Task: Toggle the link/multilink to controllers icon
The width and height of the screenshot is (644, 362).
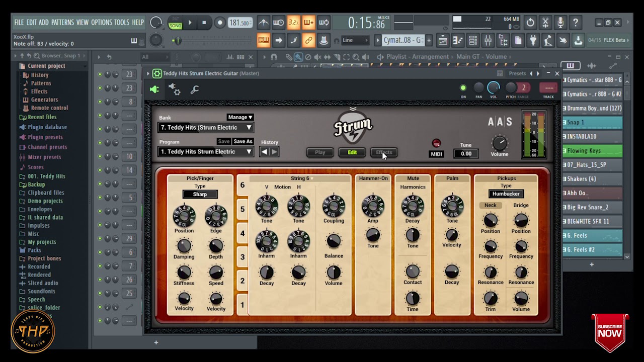Action: [x=308, y=40]
